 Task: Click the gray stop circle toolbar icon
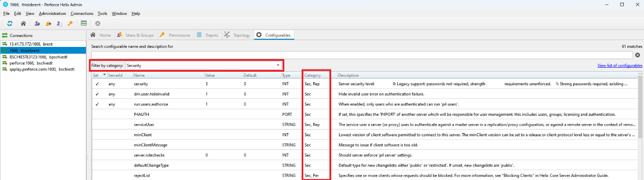click(x=97, y=23)
